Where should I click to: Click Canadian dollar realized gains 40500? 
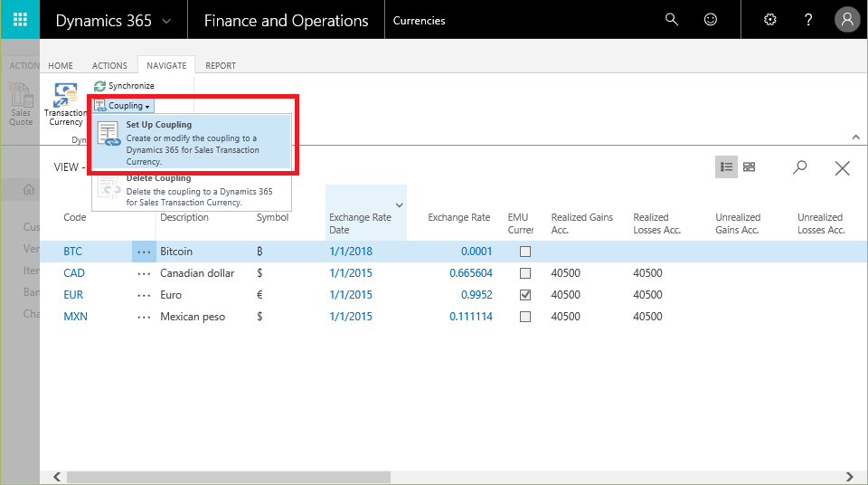(x=566, y=273)
